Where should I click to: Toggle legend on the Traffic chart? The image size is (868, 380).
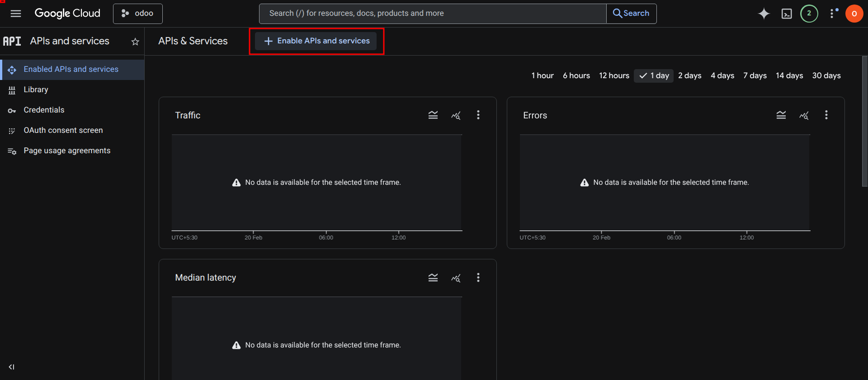tap(433, 115)
